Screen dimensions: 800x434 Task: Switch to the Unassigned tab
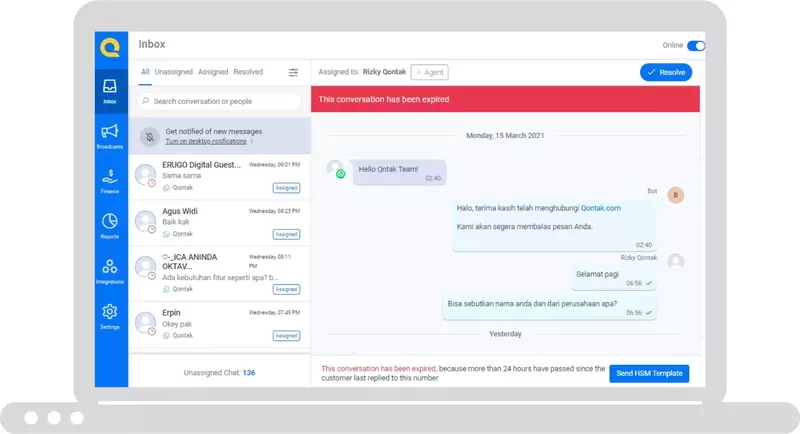(x=173, y=72)
